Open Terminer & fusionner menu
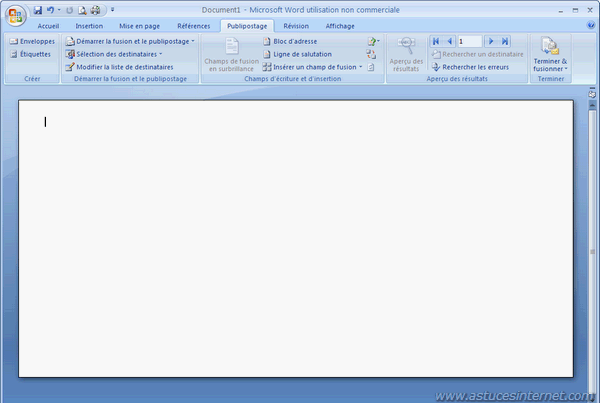Image resolution: width=600 pixels, height=403 pixels. pos(550,54)
